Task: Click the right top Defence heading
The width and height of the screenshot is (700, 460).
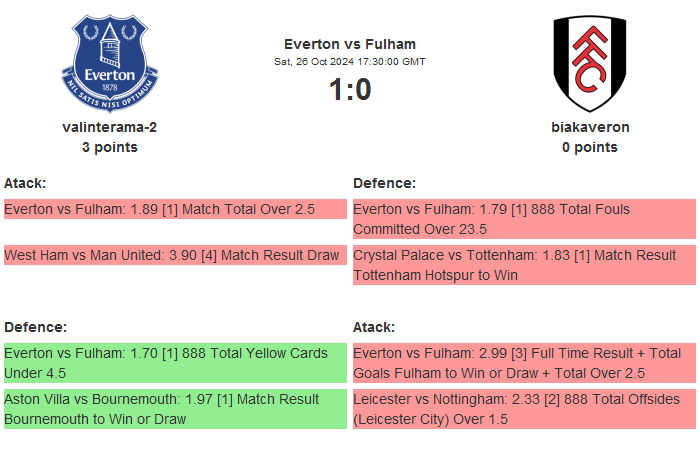Action: (x=384, y=183)
